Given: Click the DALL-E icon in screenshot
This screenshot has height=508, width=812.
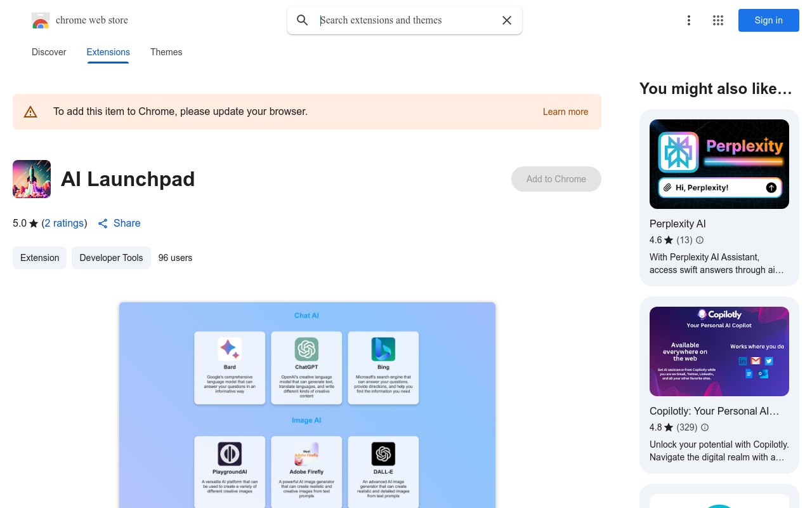Looking at the screenshot, I should [x=383, y=454].
